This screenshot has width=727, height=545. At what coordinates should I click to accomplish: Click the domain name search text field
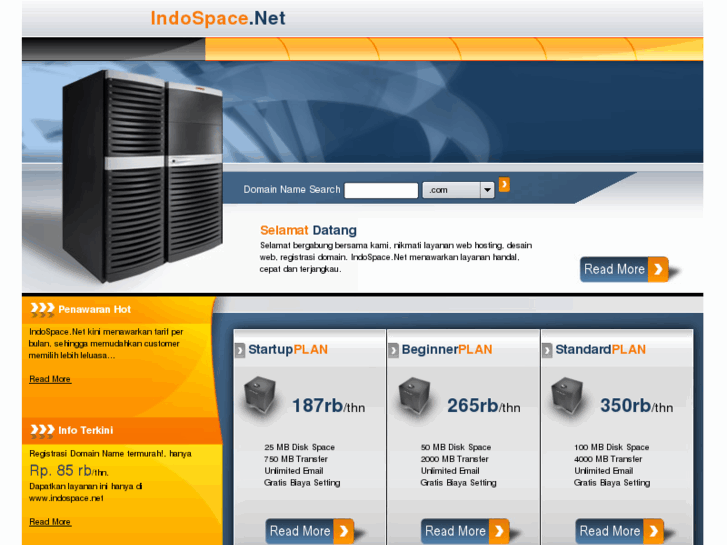pos(381,190)
